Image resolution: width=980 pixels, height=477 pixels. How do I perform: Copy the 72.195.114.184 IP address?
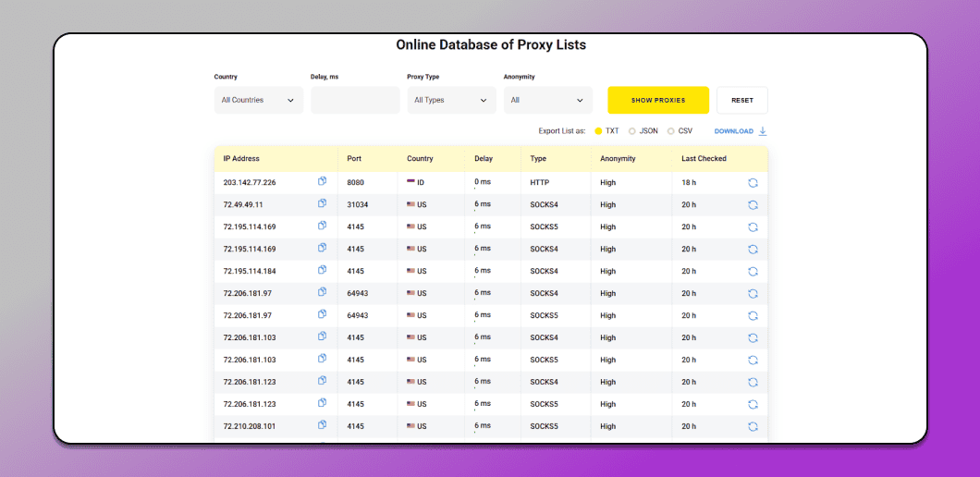point(323,269)
